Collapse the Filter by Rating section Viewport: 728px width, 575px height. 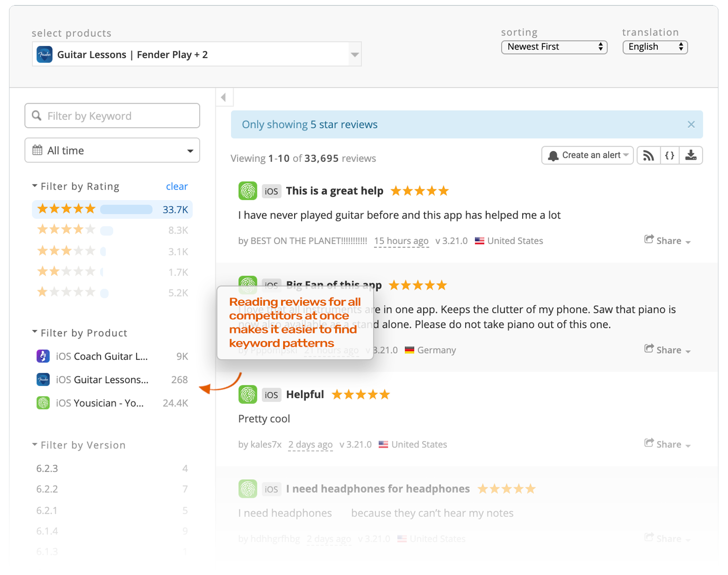(x=75, y=186)
